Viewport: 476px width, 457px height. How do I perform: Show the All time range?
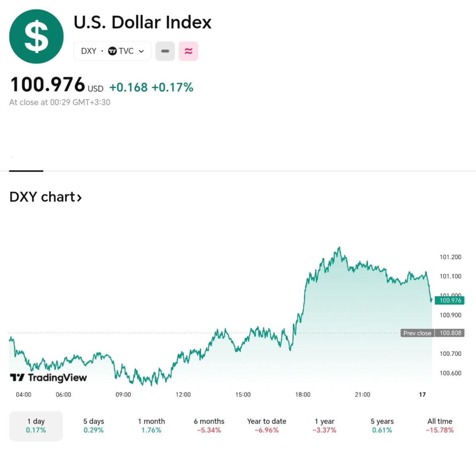pos(440,426)
